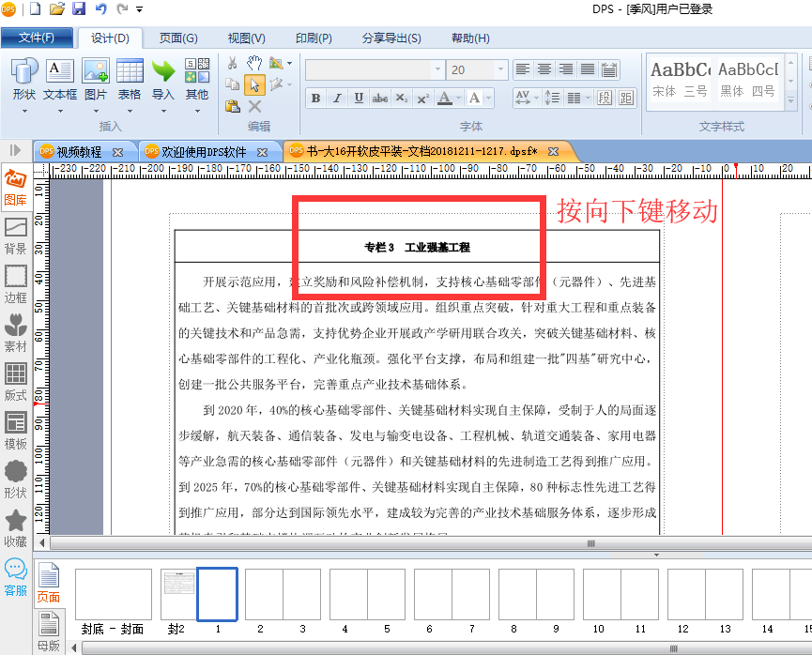The width and height of the screenshot is (812, 655).
Task: Open line spacing options
Action: click(x=552, y=98)
